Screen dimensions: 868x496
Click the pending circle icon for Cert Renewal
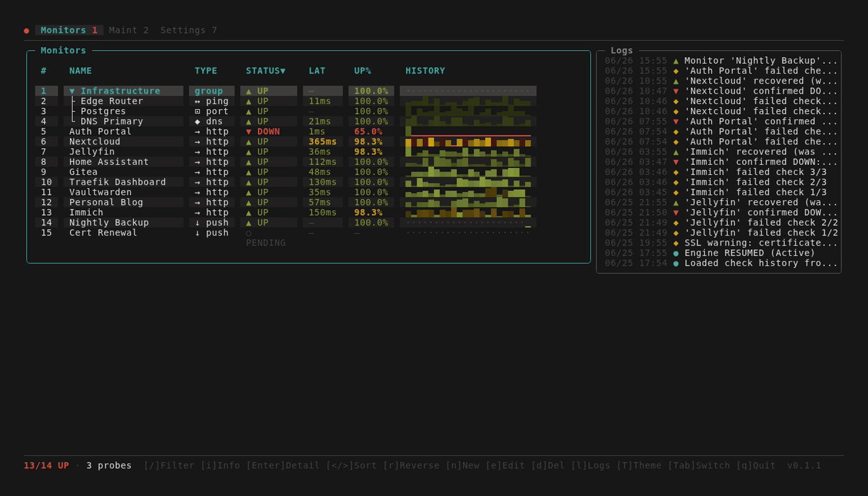click(x=249, y=233)
